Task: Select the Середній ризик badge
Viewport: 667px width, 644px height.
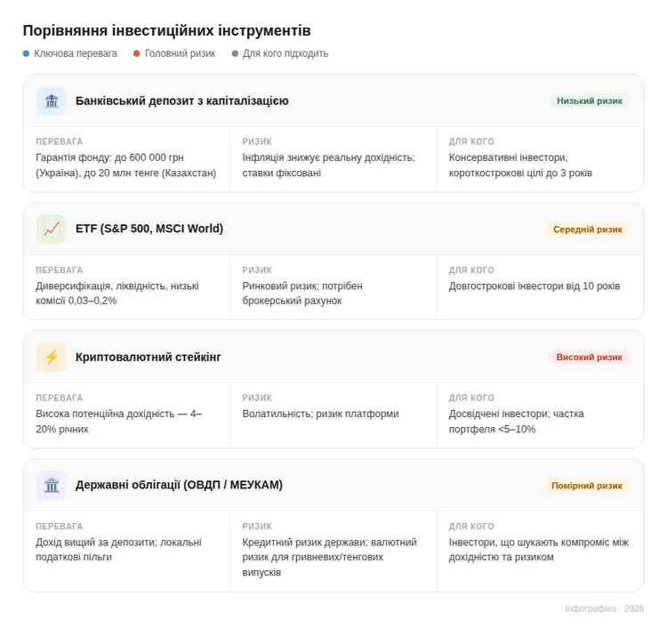Action: pyautogui.click(x=588, y=229)
